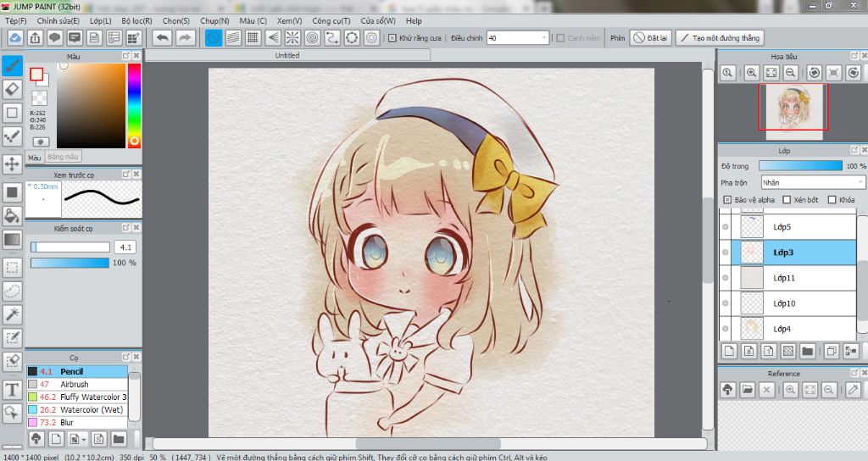868x461 pixels.
Task: Click the Redo arrow
Action: (x=186, y=37)
